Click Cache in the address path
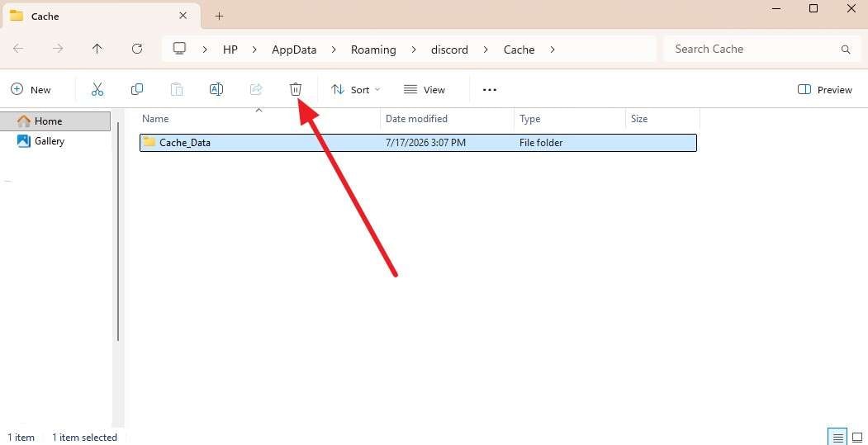Viewport: 868px width, 445px height. coord(519,50)
